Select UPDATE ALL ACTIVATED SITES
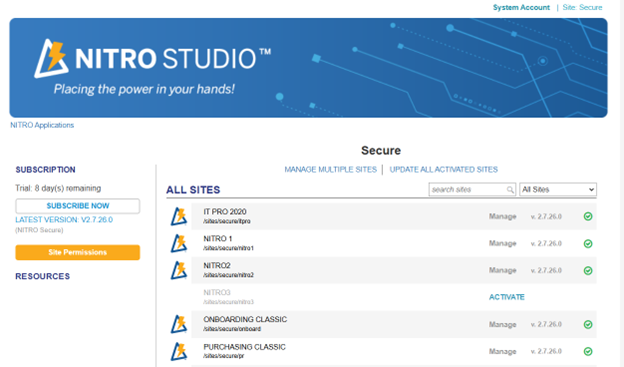 coord(443,170)
